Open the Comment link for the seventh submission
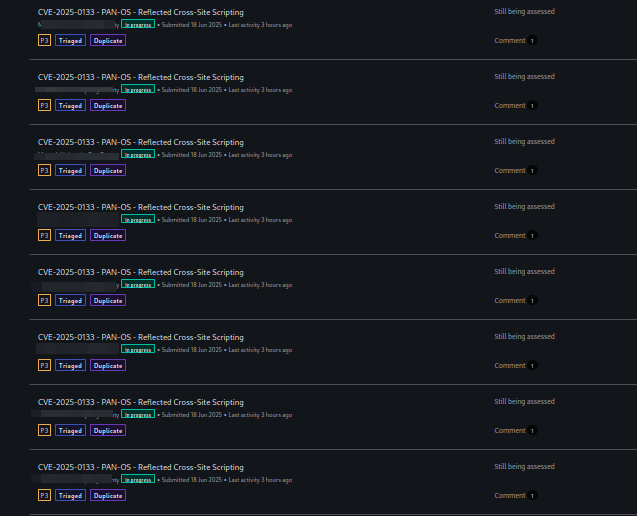 (510, 430)
